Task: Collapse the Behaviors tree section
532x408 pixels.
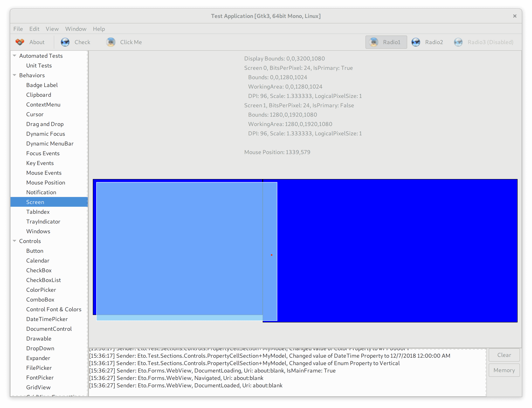Action: (15, 75)
